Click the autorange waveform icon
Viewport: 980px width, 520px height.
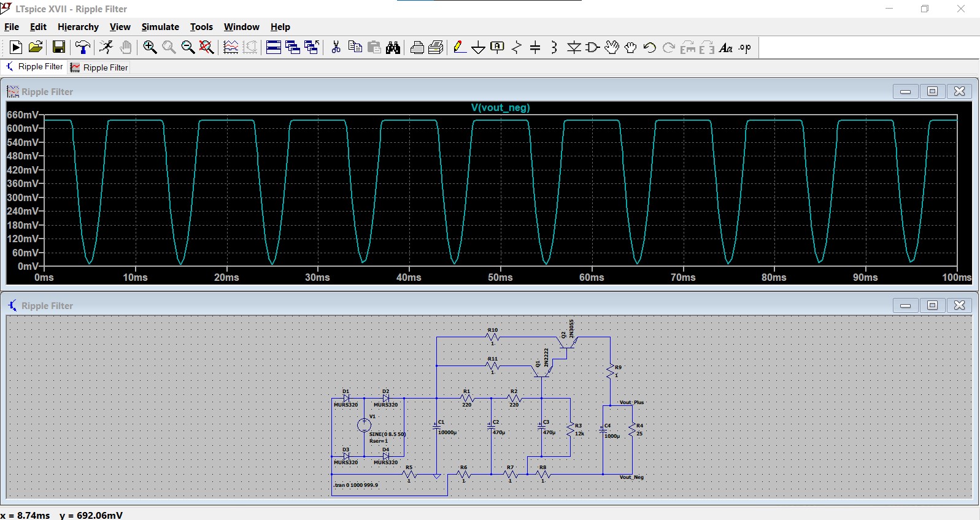coord(231,47)
